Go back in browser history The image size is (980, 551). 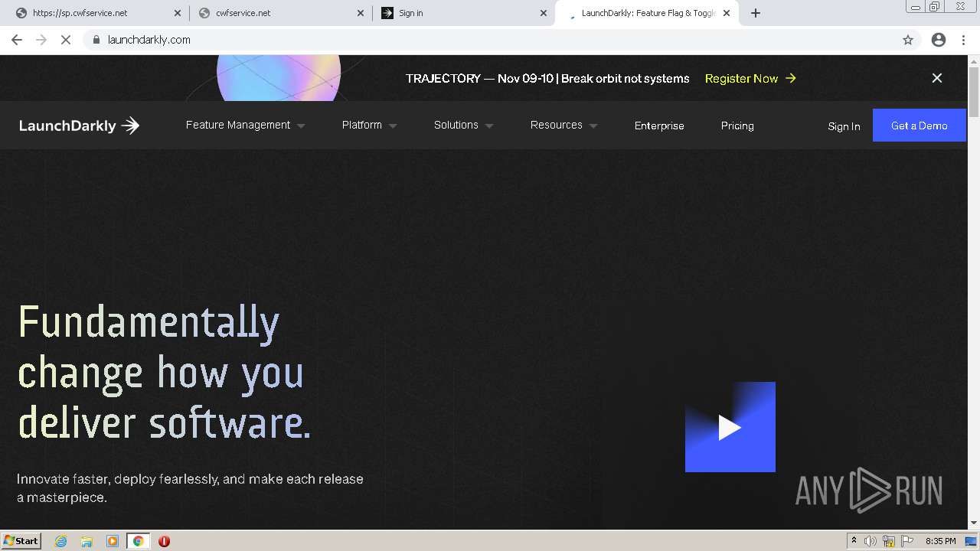tap(17, 40)
